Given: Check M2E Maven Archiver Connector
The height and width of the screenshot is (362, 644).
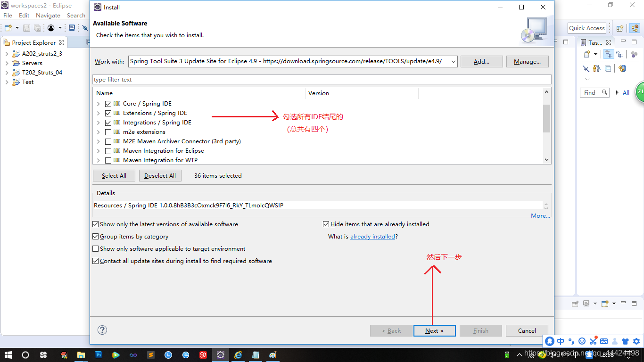Looking at the screenshot, I should [108, 141].
